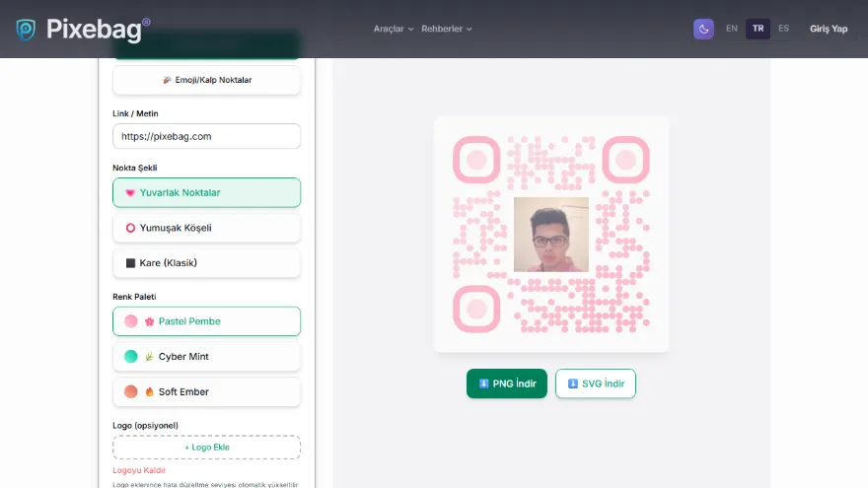Select Kare (Klasik) dot shape
This screenshot has width=868, height=488.
pyautogui.click(x=206, y=263)
